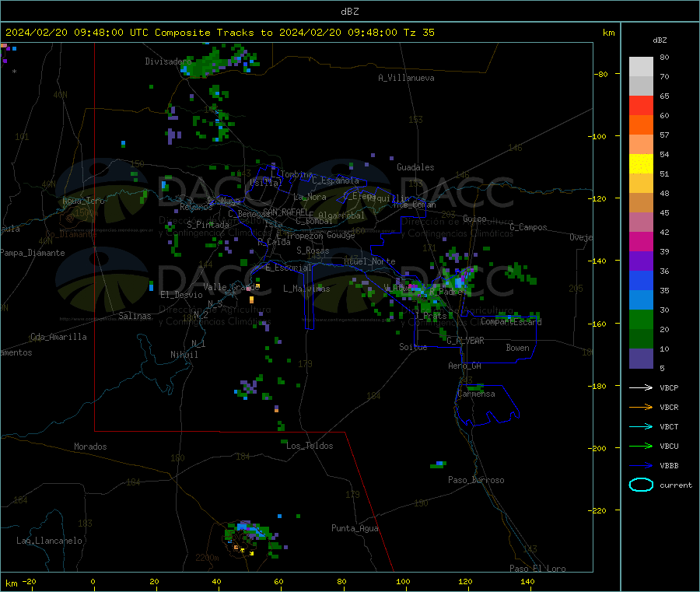Select the purple 36-39 dBZ color band
Viewport: 700px width, 592px height.
(641, 261)
